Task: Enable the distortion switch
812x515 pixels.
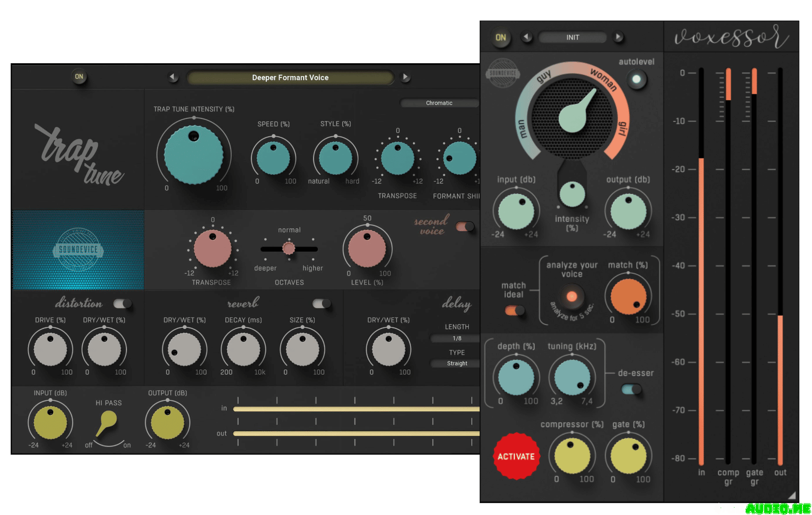Action: (122, 303)
